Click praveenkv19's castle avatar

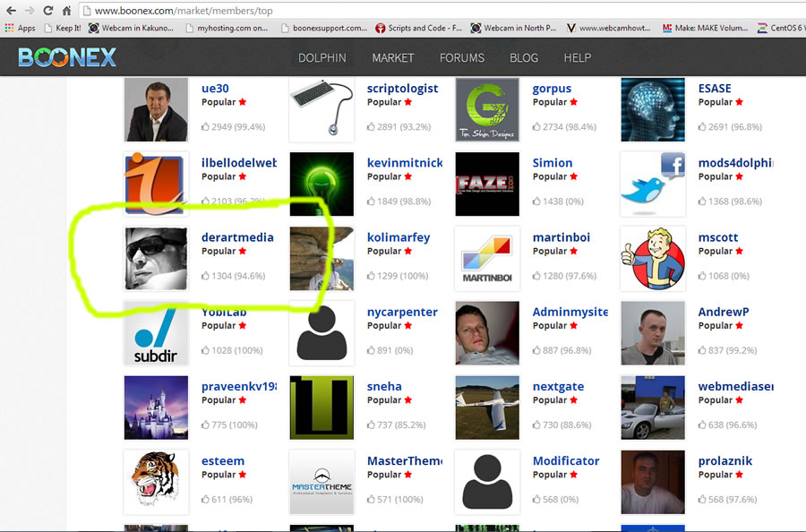(x=156, y=408)
